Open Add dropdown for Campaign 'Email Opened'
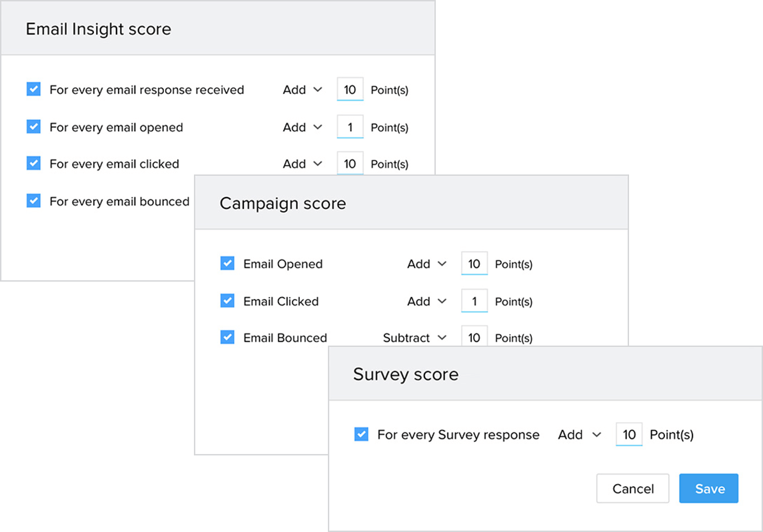The width and height of the screenshot is (763, 532). click(x=426, y=264)
